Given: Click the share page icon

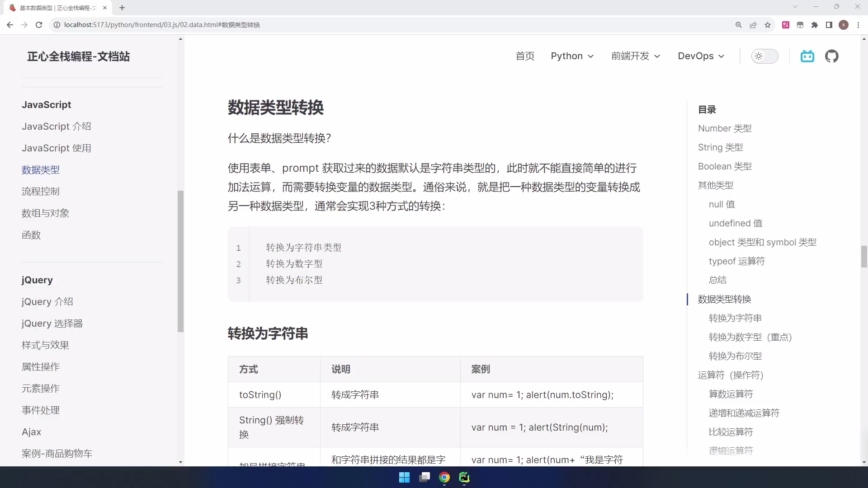Looking at the screenshot, I should (753, 25).
